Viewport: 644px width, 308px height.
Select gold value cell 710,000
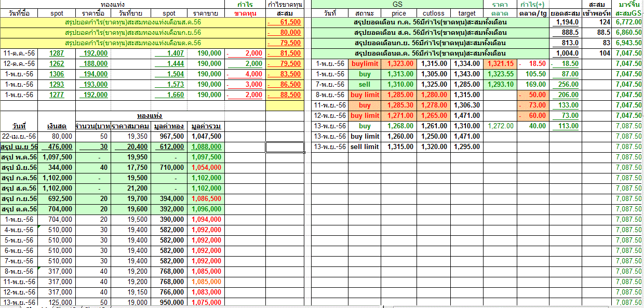point(168,167)
